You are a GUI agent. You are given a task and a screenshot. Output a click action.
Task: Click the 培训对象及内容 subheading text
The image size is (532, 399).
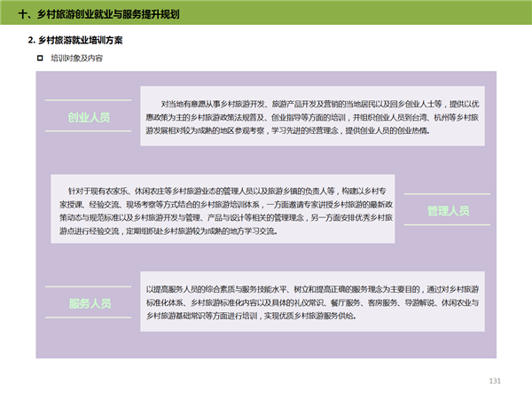[76, 59]
